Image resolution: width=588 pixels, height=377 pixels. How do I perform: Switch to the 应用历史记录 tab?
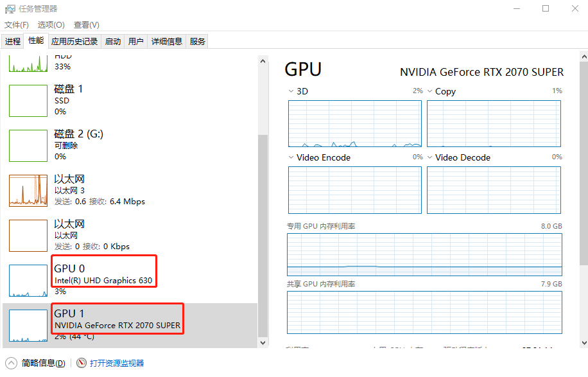[74, 41]
